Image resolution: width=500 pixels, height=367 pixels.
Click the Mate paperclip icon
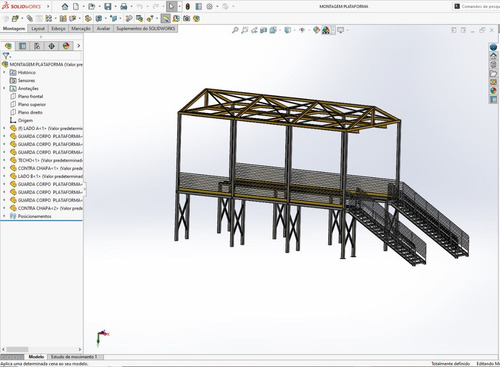click(x=30, y=18)
